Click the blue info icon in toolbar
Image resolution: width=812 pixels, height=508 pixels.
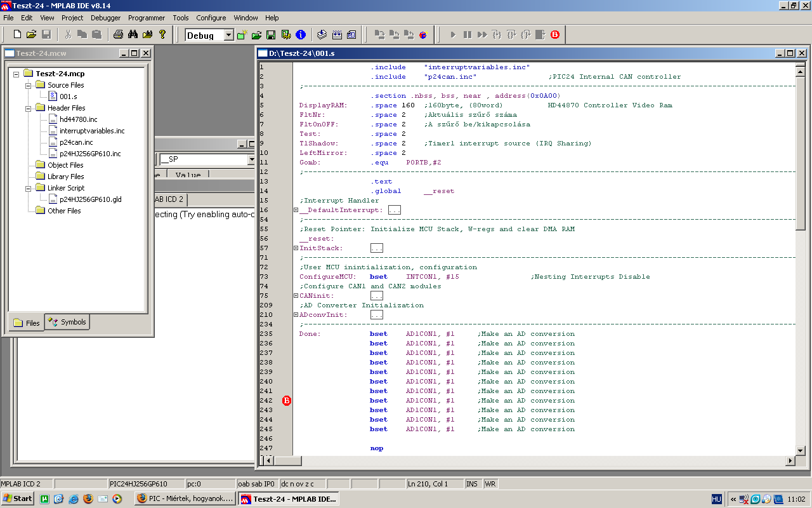pyautogui.click(x=301, y=35)
